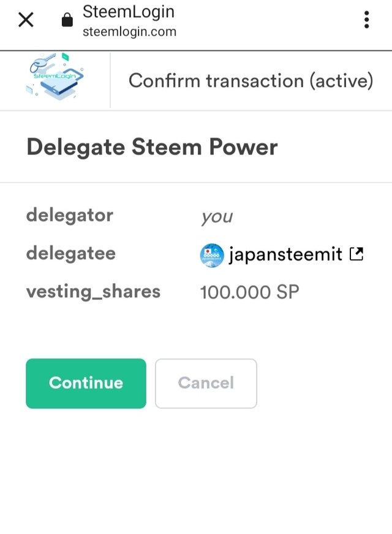
Task: Click the japansteemit account name
Action: coord(285,254)
